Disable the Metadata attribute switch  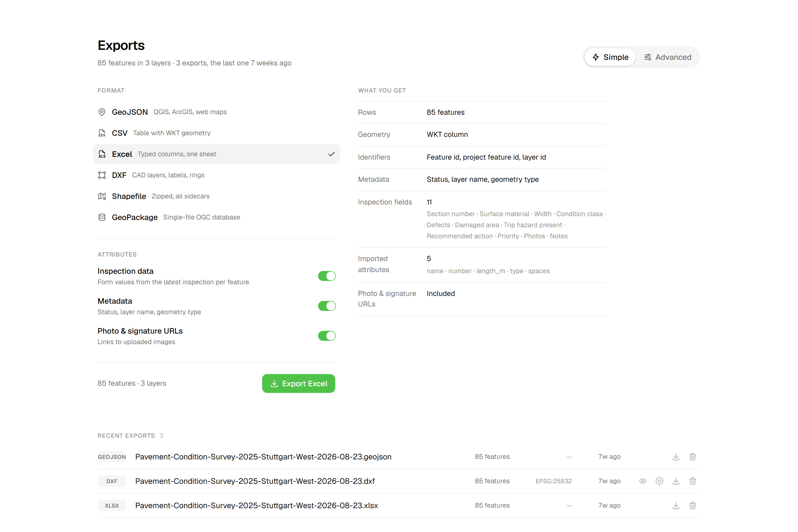(327, 306)
